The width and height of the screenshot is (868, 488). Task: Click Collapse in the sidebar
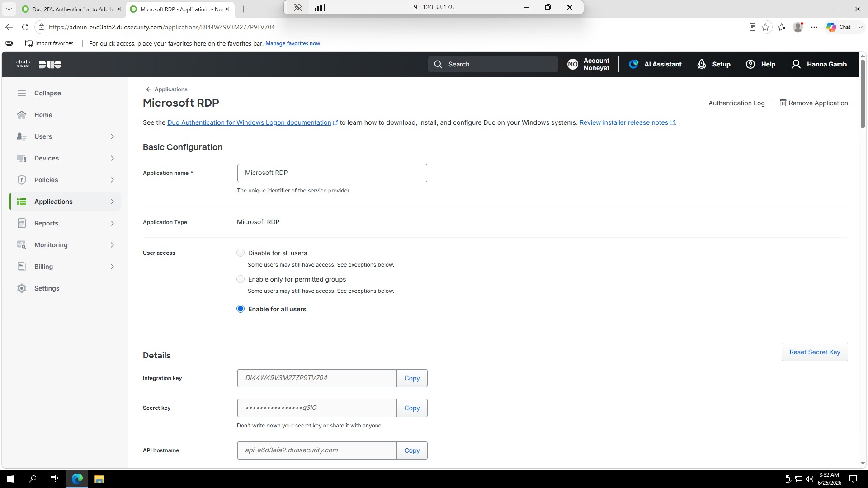coord(47,93)
